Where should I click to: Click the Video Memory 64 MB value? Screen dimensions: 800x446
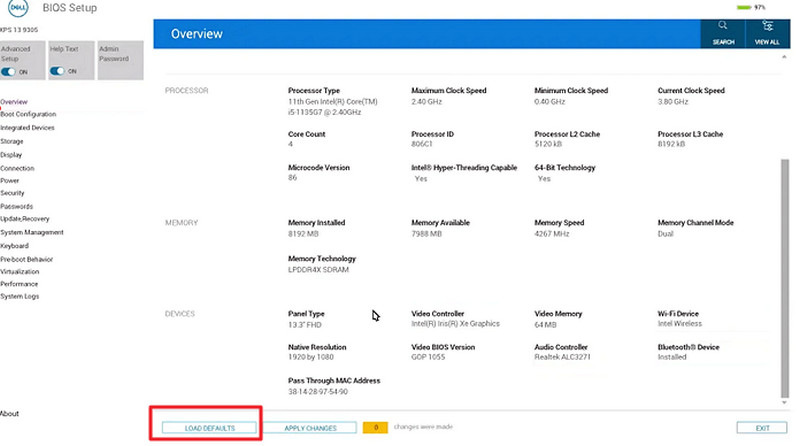click(545, 325)
